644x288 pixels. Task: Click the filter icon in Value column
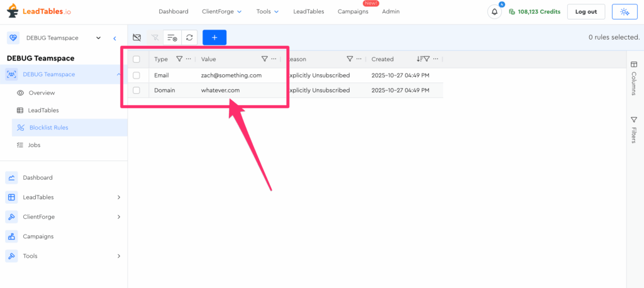(x=264, y=59)
